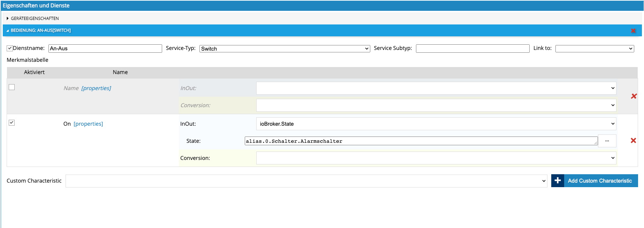This screenshot has width=644, height=228.
Task: Open properties link for the Name characteristic
Action: [96, 88]
